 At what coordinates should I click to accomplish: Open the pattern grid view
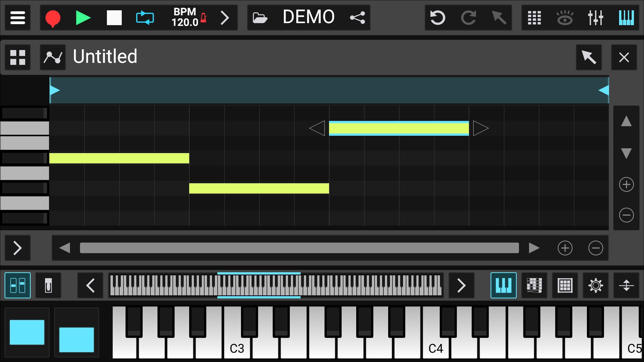(534, 18)
